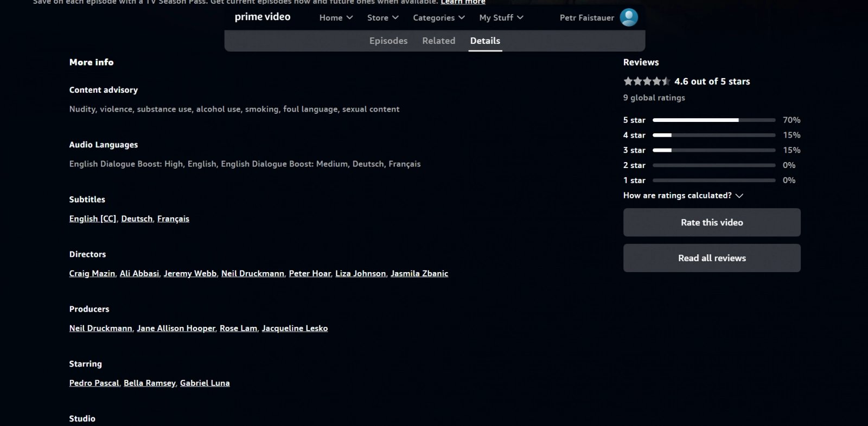The height and width of the screenshot is (426, 868).
Task: Click the Subtitles heading
Action: (87, 199)
